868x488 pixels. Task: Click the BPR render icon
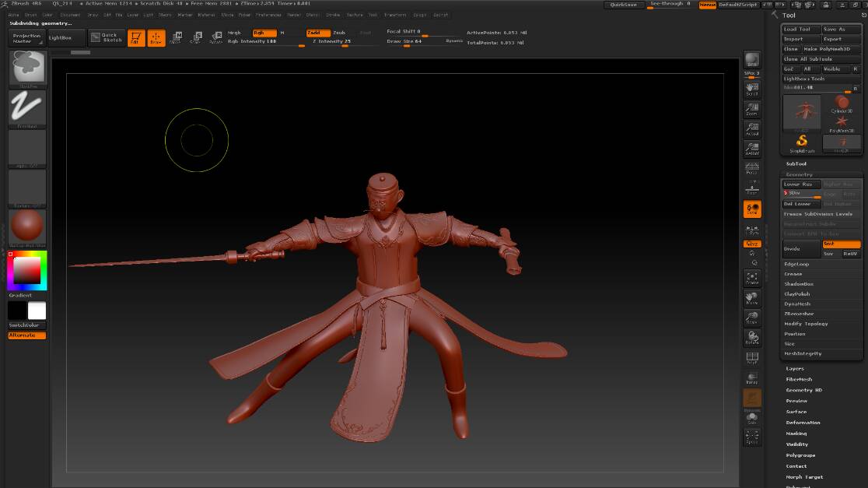click(752, 61)
